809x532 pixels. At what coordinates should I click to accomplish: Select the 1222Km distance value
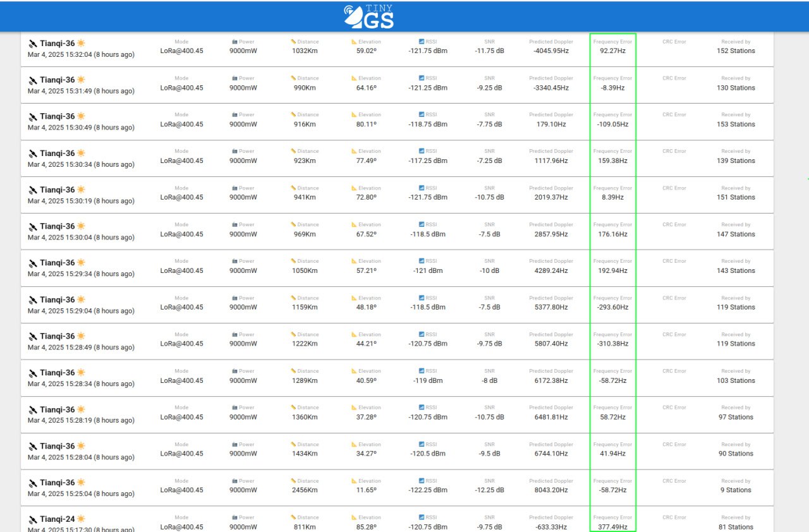coord(305,344)
